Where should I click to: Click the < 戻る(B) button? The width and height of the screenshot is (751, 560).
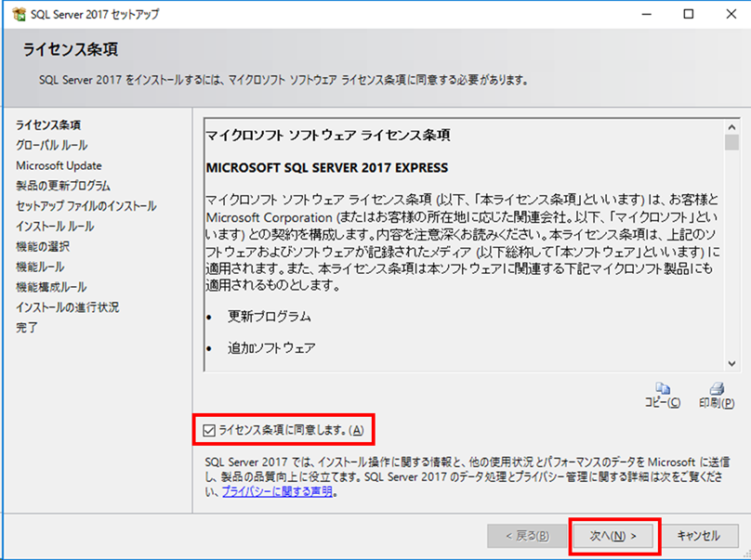pos(527,536)
